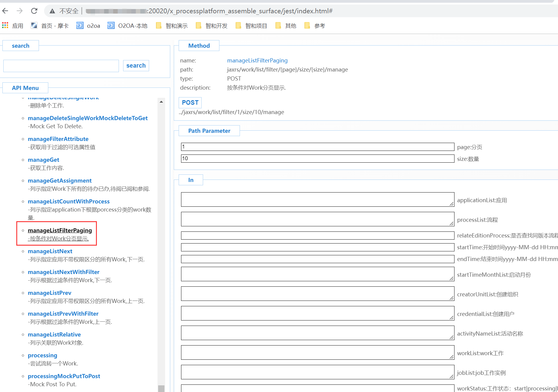
Task: Expand the 其他 bookmark folder
Action: click(x=286, y=26)
